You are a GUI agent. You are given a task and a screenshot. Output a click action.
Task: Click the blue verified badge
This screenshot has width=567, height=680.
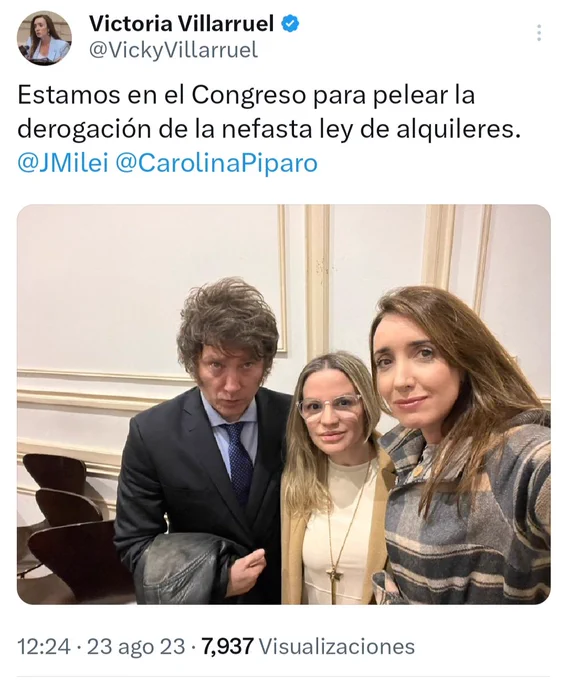pos(291,24)
